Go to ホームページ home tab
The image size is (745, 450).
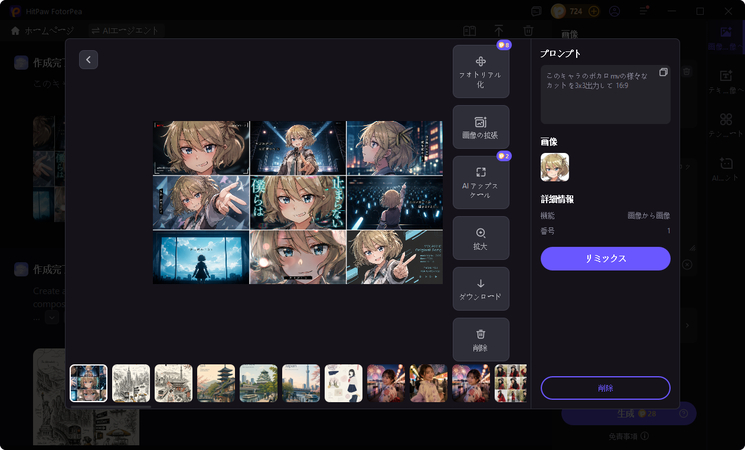pos(43,31)
